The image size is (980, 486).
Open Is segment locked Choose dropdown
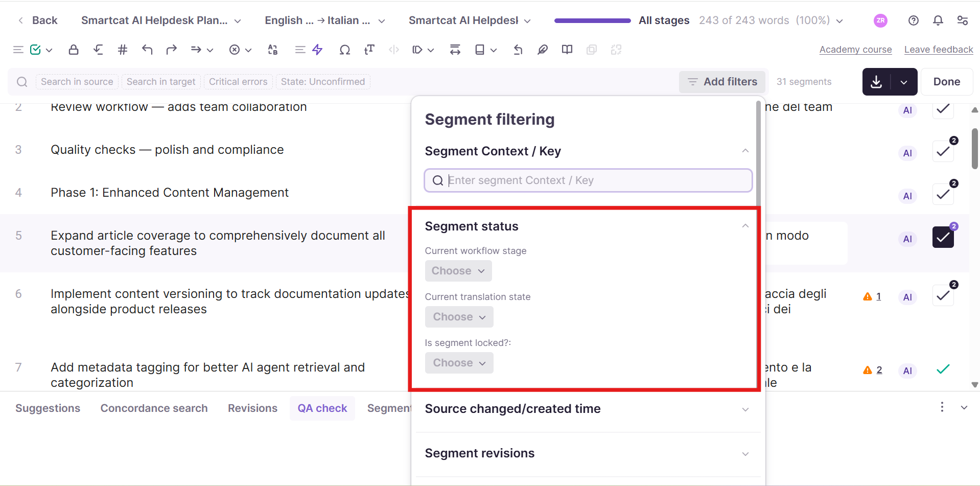pos(459,363)
